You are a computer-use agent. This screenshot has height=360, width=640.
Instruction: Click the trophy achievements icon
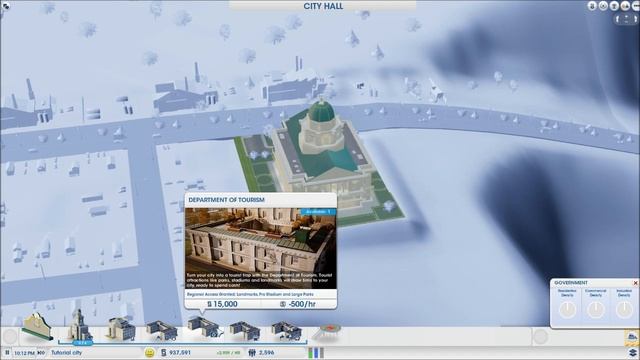(x=614, y=6)
